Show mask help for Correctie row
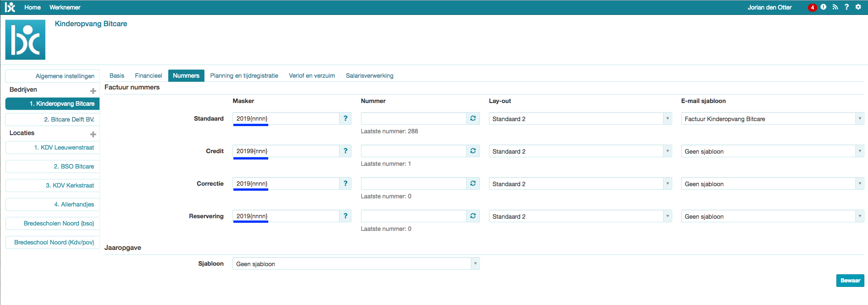Screen dimensions: 868x305 pos(346,183)
